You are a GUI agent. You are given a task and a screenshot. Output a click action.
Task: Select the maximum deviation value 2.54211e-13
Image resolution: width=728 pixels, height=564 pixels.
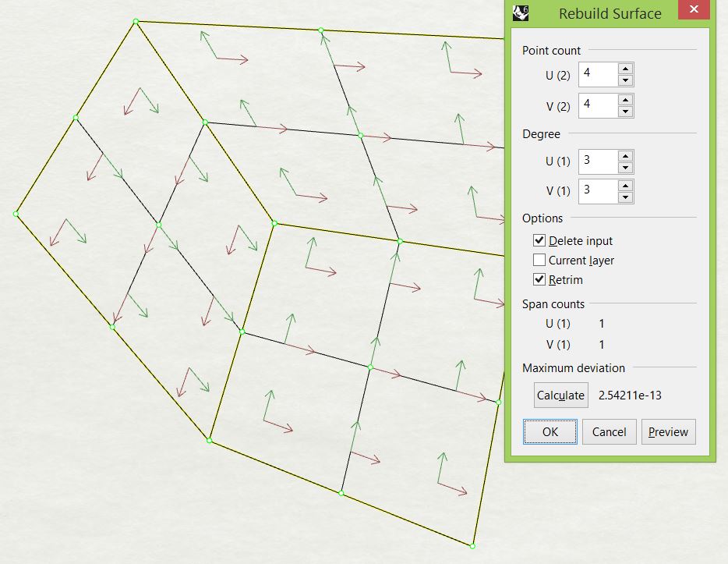[x=630, y=396]
